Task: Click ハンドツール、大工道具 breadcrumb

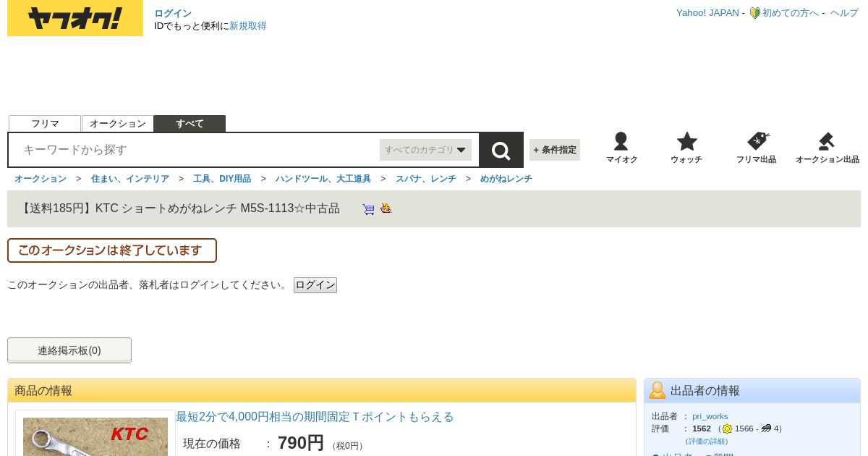Action: (323, 179)
